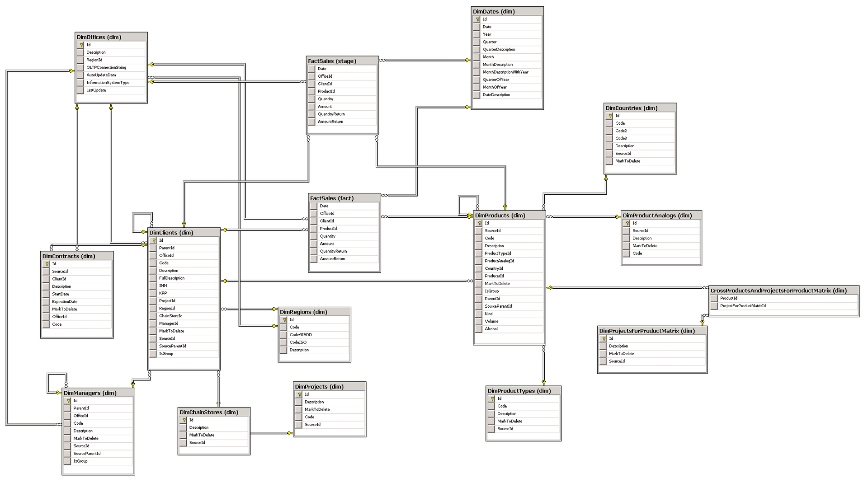Select the ManagerId column in DimClients
868x483 pixels.
[x=184, y=324]
